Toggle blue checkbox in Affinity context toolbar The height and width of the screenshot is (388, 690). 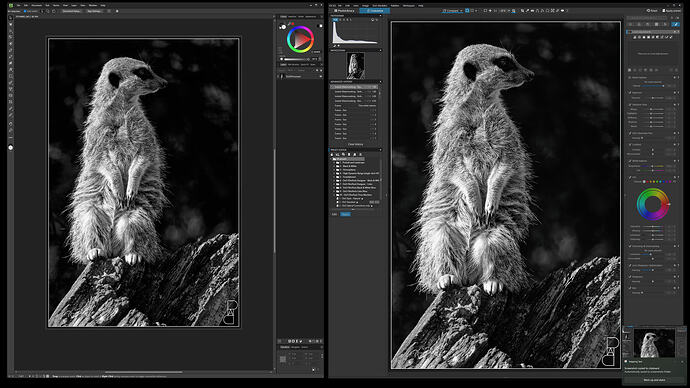click(25, 11)
